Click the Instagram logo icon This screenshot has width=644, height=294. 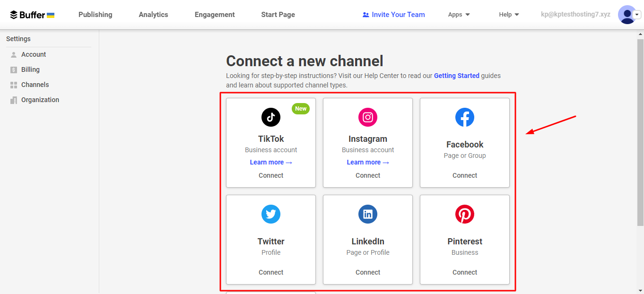[x=368, y=117]
